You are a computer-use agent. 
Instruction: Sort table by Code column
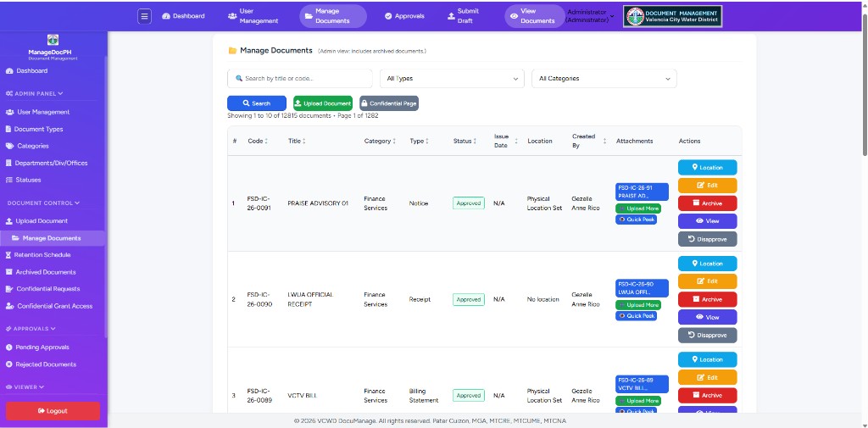point(258,142)
